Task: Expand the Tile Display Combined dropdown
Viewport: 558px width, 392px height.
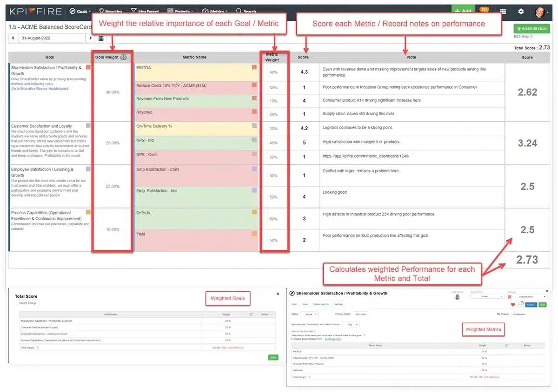Action: click(518, 314)
